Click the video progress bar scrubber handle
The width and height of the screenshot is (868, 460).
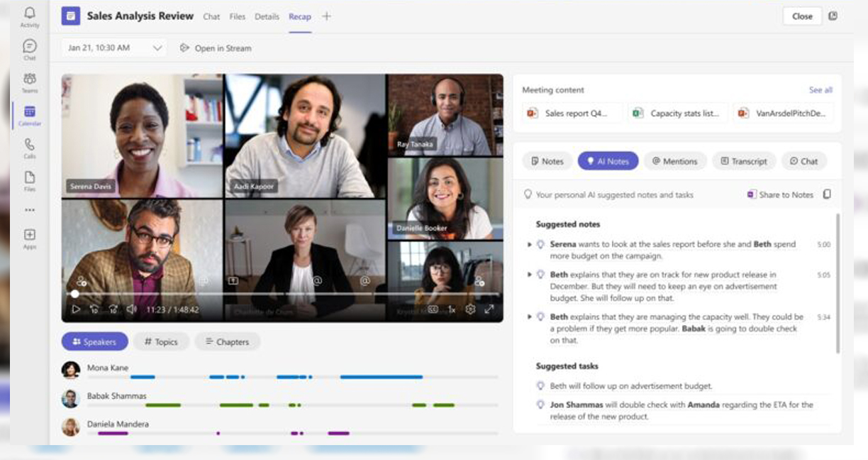(x=74, y=293)
